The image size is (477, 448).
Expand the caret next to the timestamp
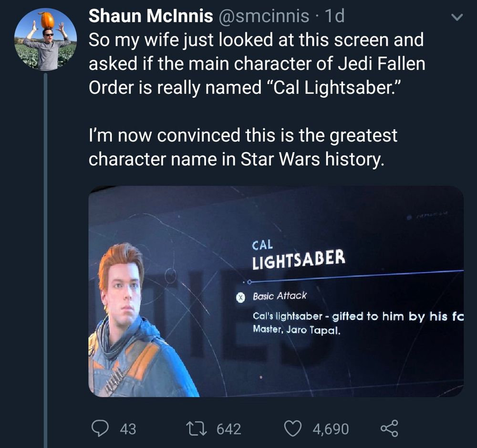pyautogui.click(x=457, y=16)
